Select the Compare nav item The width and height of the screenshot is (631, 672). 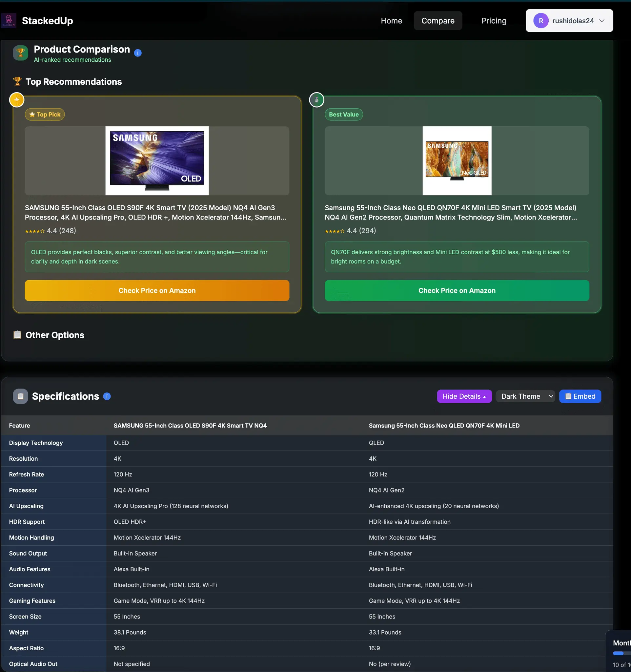pyautogui.click(x=438, y=21)
